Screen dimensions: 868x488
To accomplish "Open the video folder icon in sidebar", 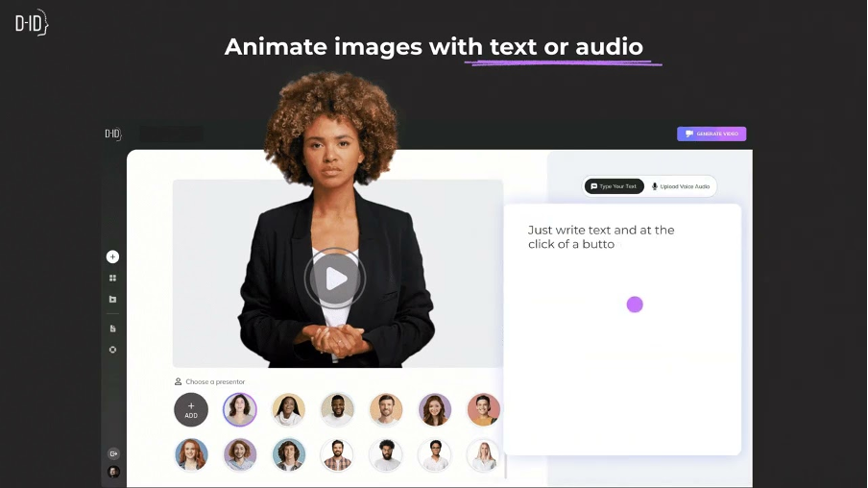I will (x=112, y=299).
